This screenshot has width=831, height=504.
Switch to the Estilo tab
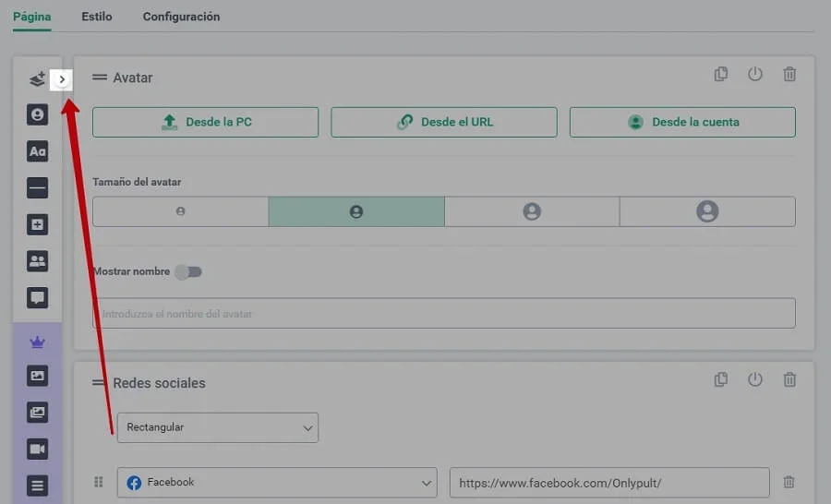(97, 17)
